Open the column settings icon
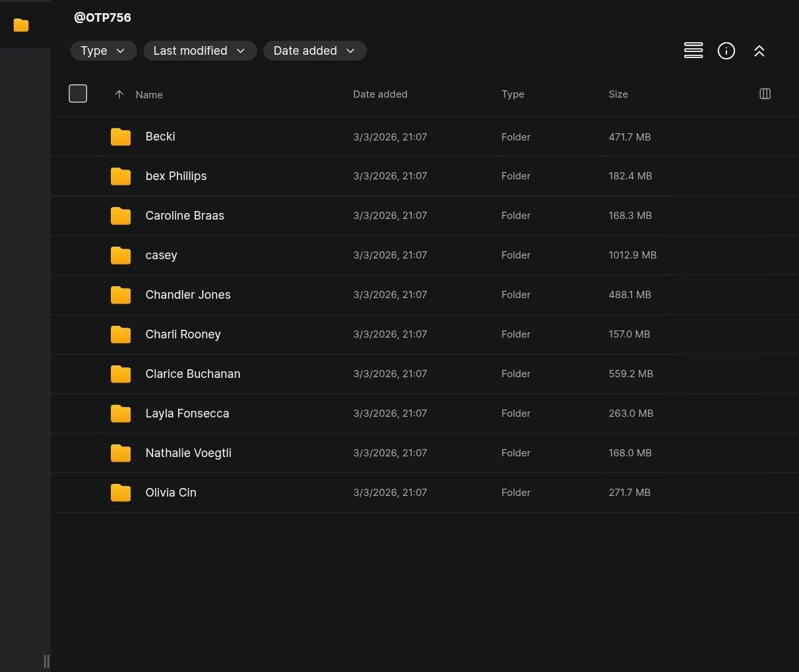This screenshot has height=672, width=799. tap(765, 94)
